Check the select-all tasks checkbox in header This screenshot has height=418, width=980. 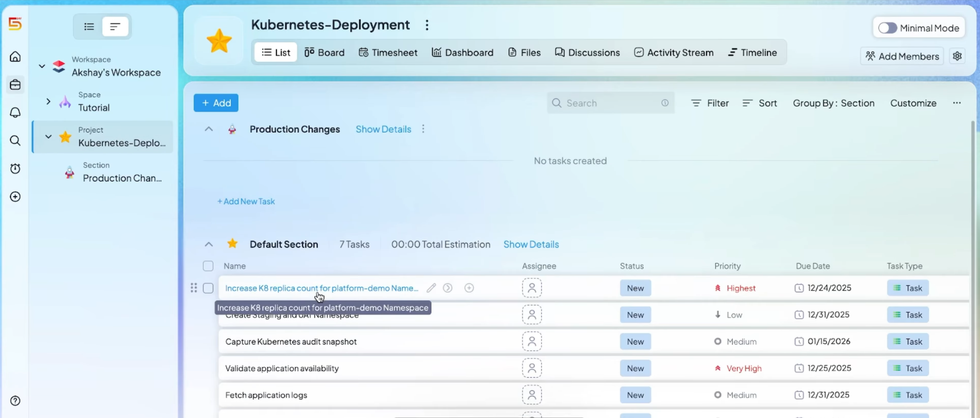pos(208,266)
